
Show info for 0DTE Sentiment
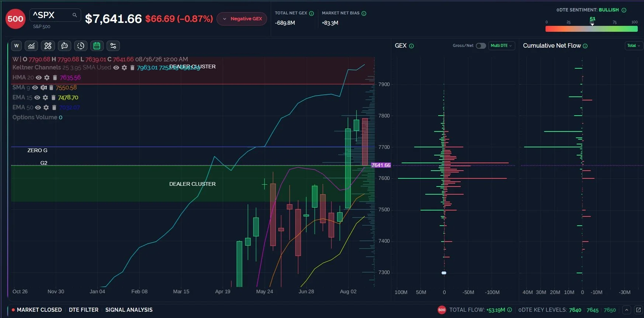[x=624, y=10]
